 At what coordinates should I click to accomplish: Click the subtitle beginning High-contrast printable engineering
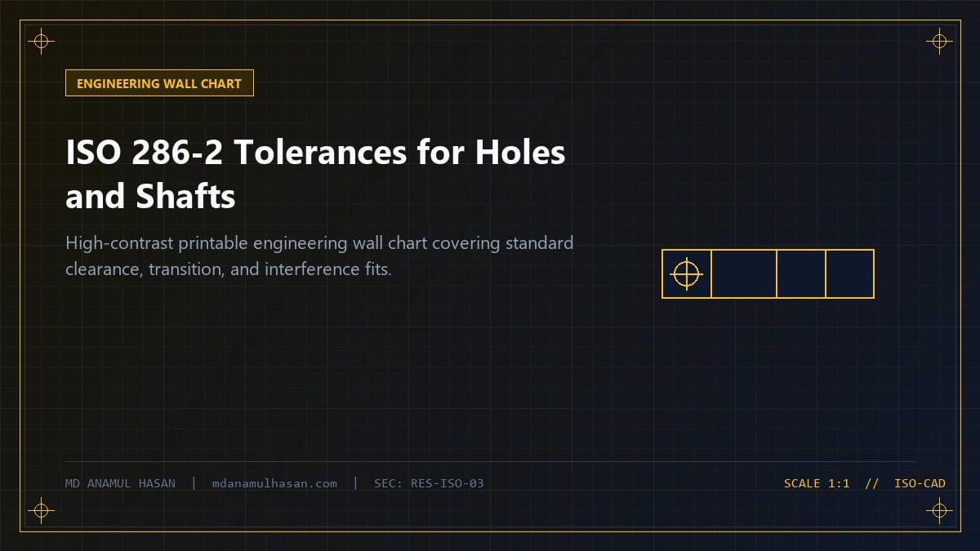(319, 256)
